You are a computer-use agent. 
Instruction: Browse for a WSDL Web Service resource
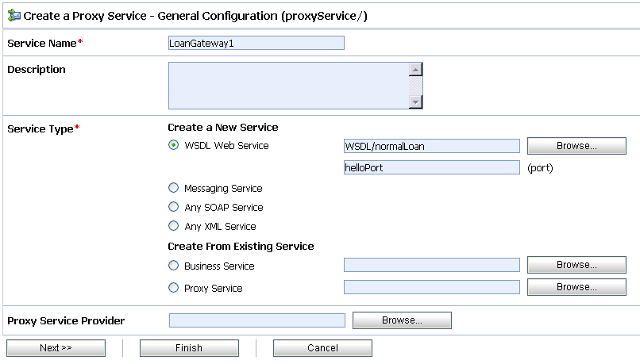pyautogui.click(x=576, y=146)
